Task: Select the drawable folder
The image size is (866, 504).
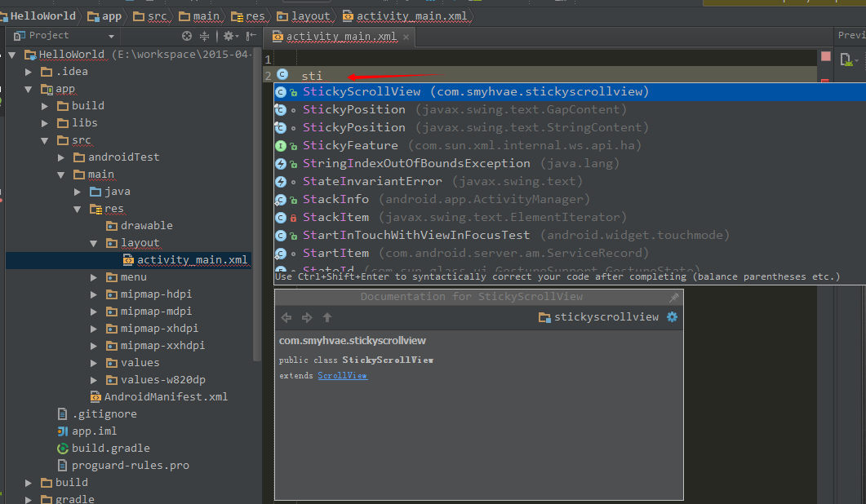Action: pos(140,226)
